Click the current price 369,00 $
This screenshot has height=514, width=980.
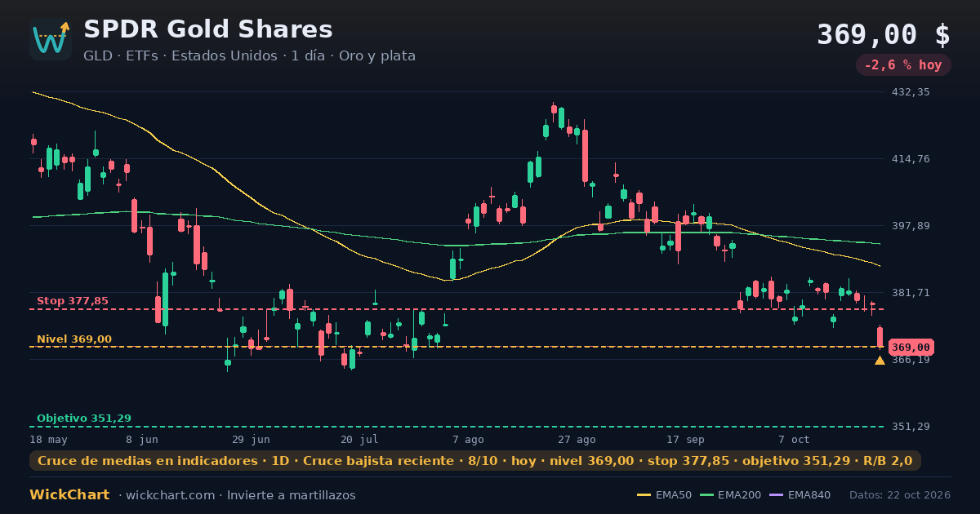(x=884, y=34)
